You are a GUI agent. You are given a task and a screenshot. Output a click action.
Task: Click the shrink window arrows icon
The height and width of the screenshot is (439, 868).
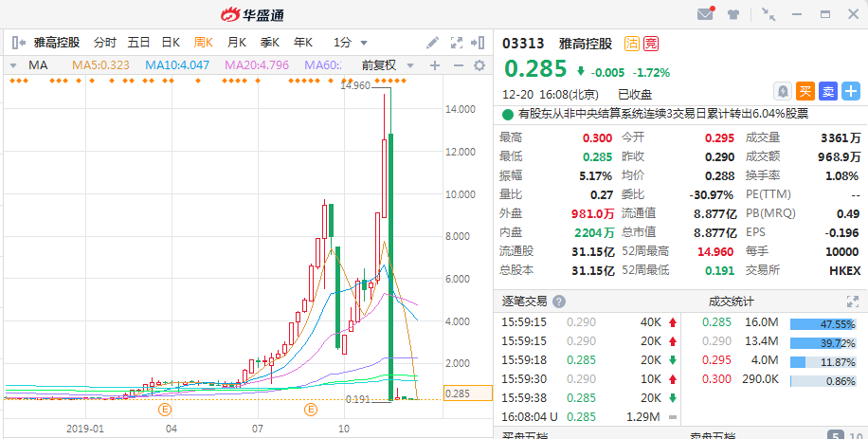[768, 14]
